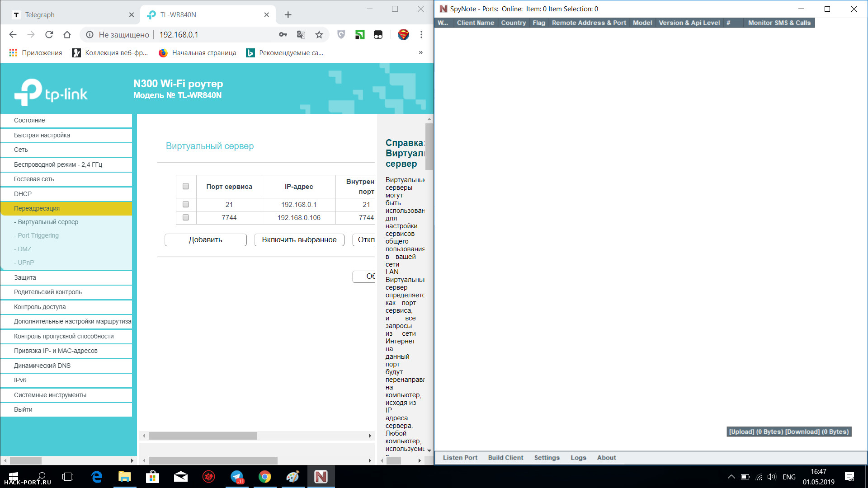
Task: Open About in SpyNote
Action: [x=606, y=458]
